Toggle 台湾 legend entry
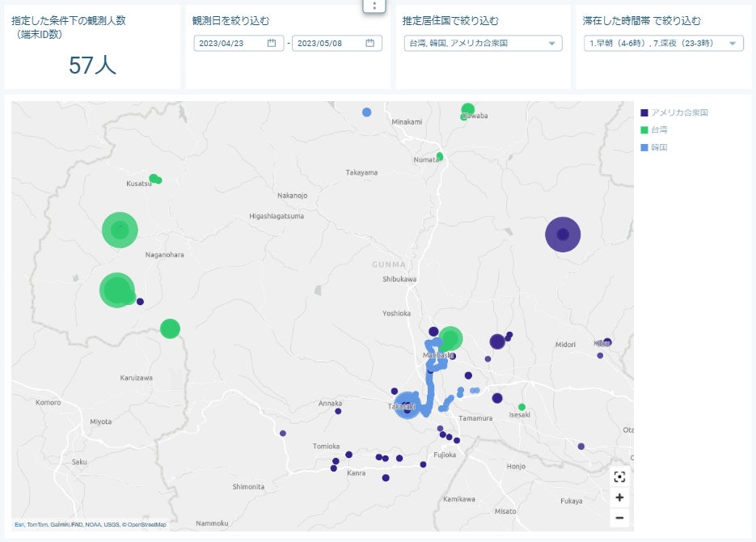Screen dimensions: 756x542 [x=659, y=129]
